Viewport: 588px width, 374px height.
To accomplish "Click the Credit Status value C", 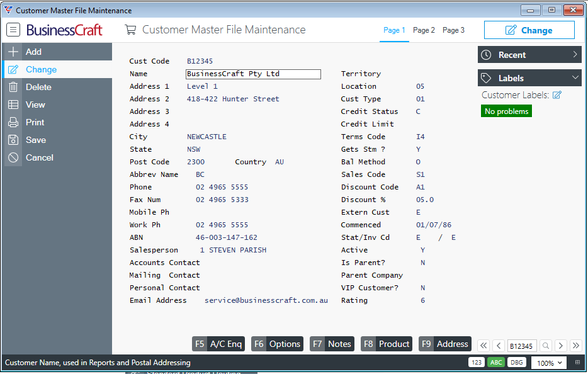I will point(418,111).
